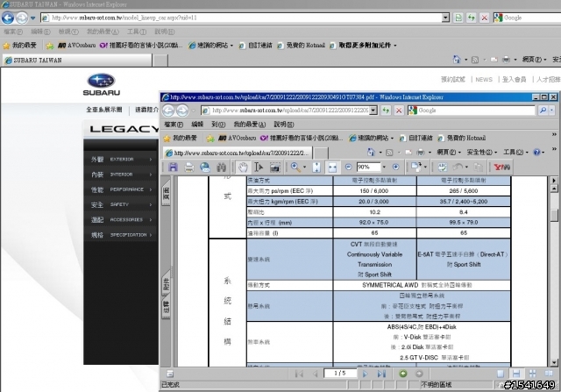This screenshot has height=392, width=561.
Task: Open address bar dropdown in front window
Action: (373, 110)
